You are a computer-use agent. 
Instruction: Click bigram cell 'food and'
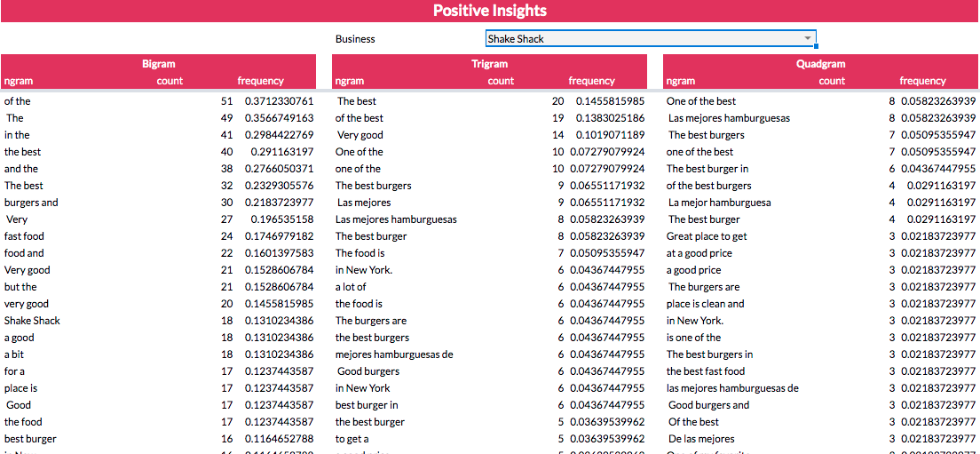click(x=24, y=253)
